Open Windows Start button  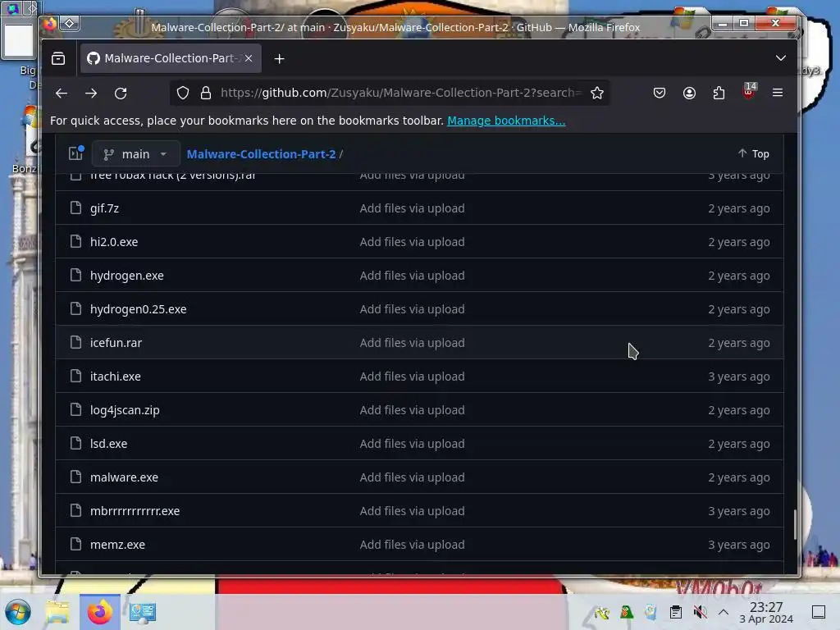(x=18, y=612)
